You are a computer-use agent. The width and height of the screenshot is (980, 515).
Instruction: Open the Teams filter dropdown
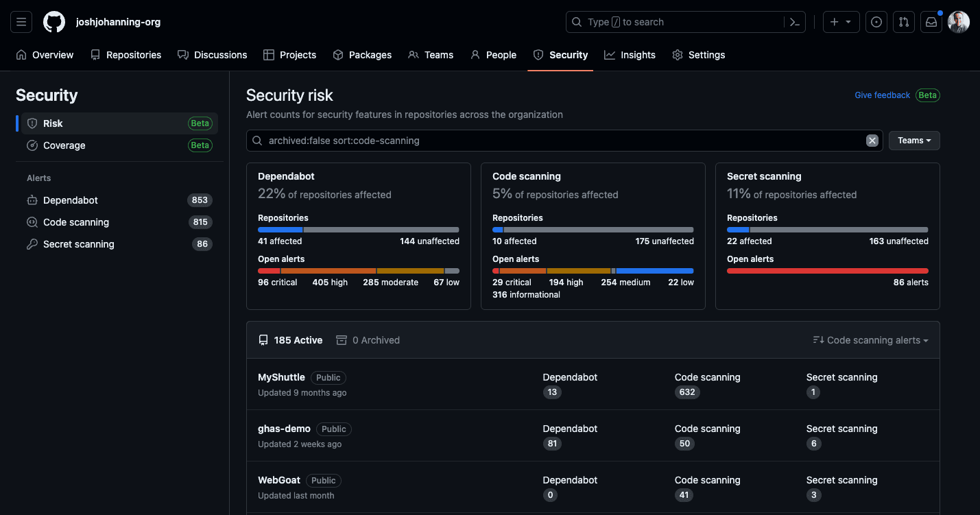click(914, 141)
